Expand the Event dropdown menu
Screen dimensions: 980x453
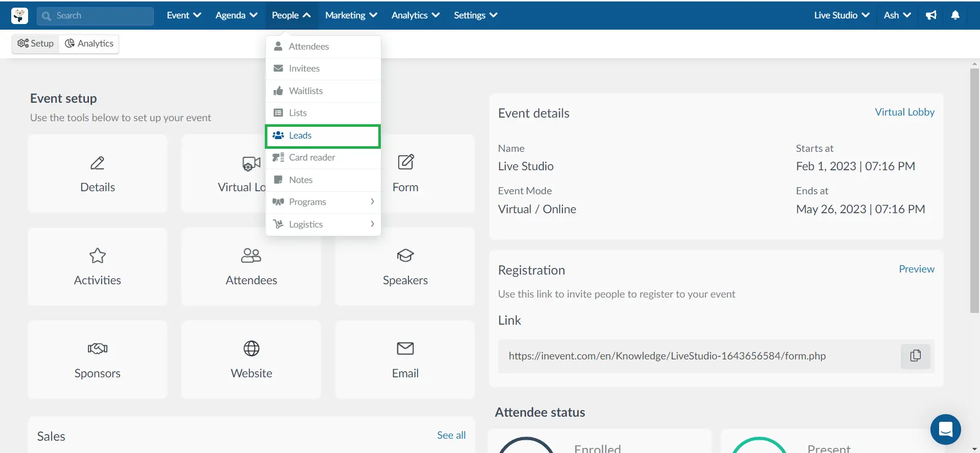point(184,15)
